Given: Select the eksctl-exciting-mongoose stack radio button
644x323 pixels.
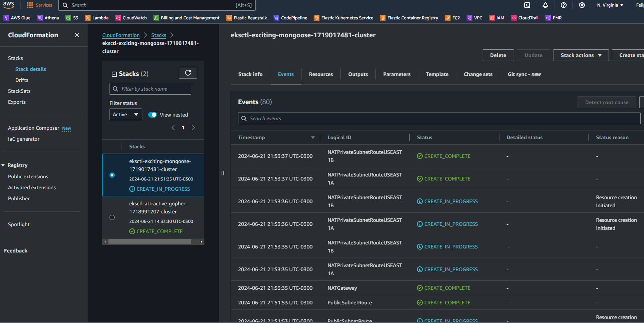Looking at the screenshot, I should [112, 175].
